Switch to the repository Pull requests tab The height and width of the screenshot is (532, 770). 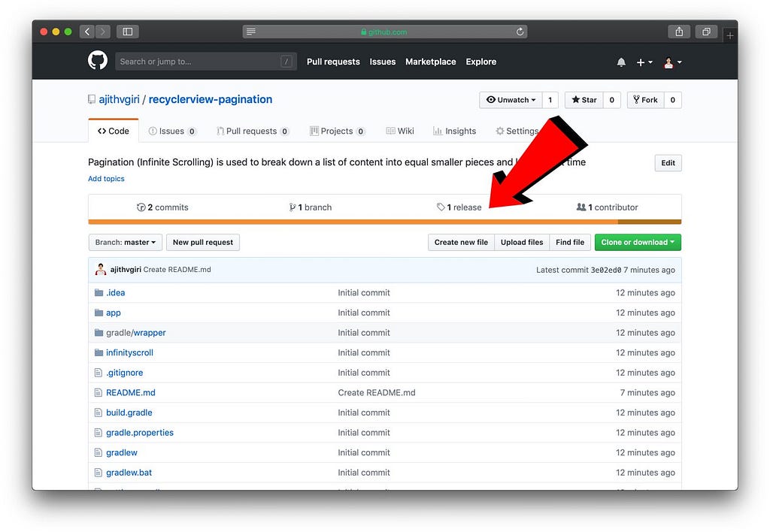[253, 131]
